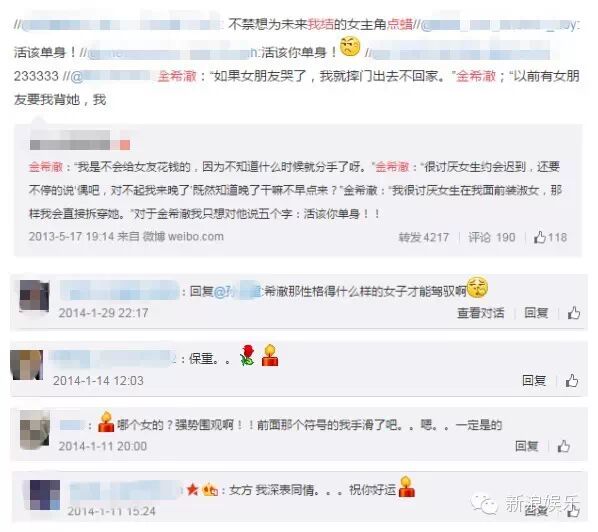598x532 pixels.
Task: Open 转发 4217 reposts list
Action: pyautogui.click(x=423, y=237)
